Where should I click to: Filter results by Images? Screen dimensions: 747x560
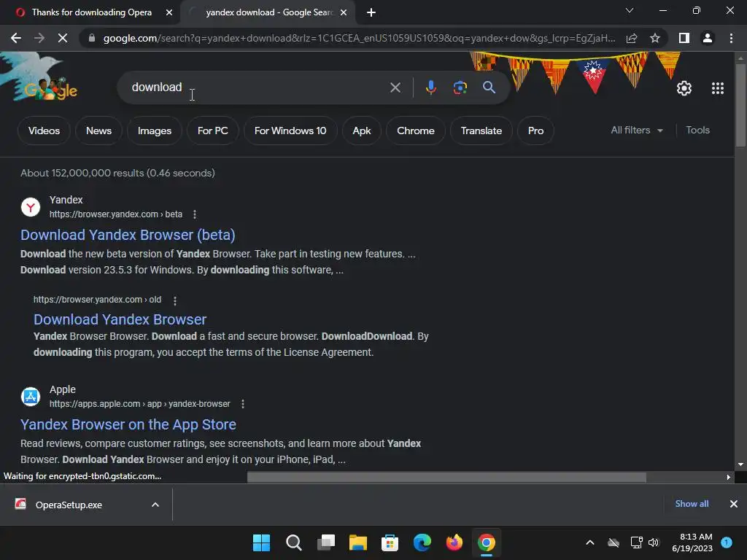(155, 131)
